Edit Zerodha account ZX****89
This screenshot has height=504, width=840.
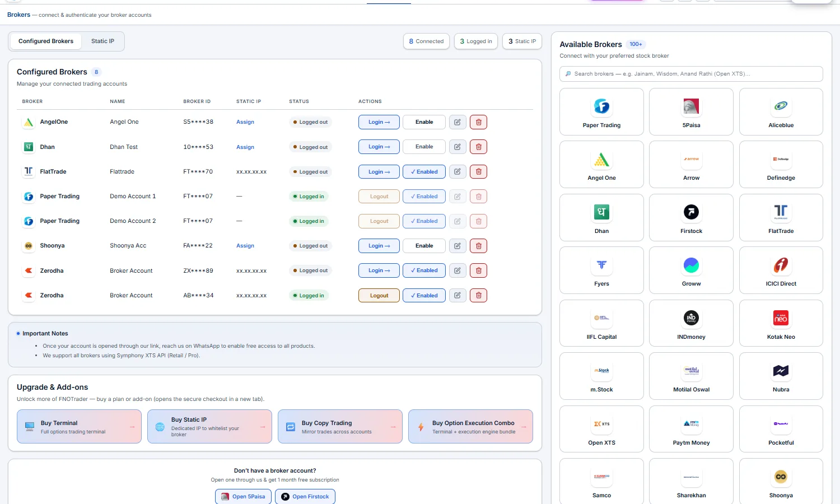[x=458, y=270]
